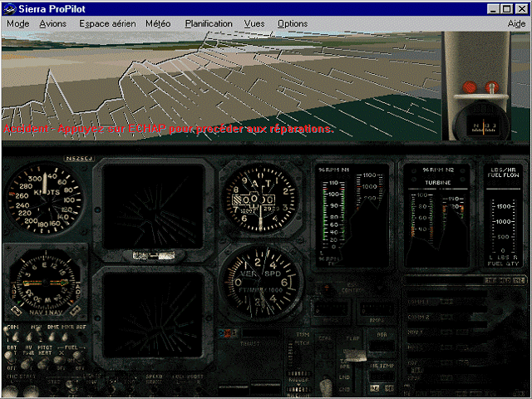
Task: Click the airspeed indicator KNOTS gauge
Action: point(45,199)
